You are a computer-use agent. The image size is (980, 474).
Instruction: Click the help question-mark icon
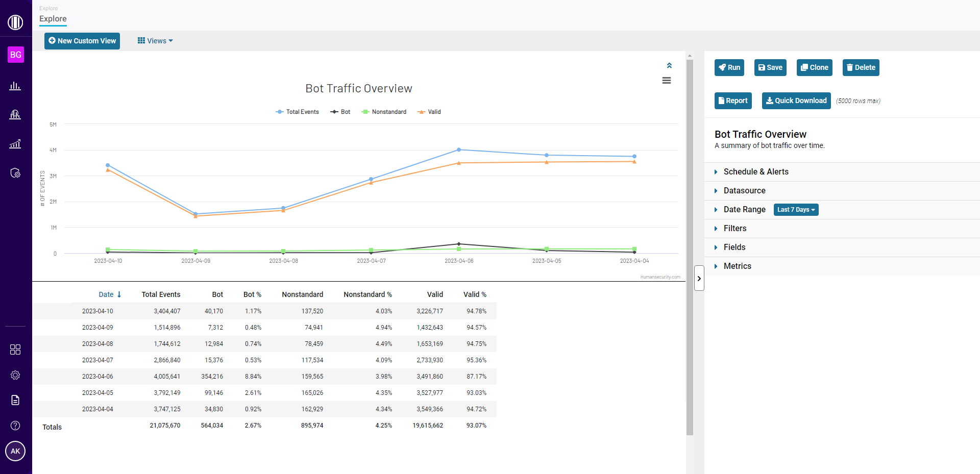[x=15, y=425]
